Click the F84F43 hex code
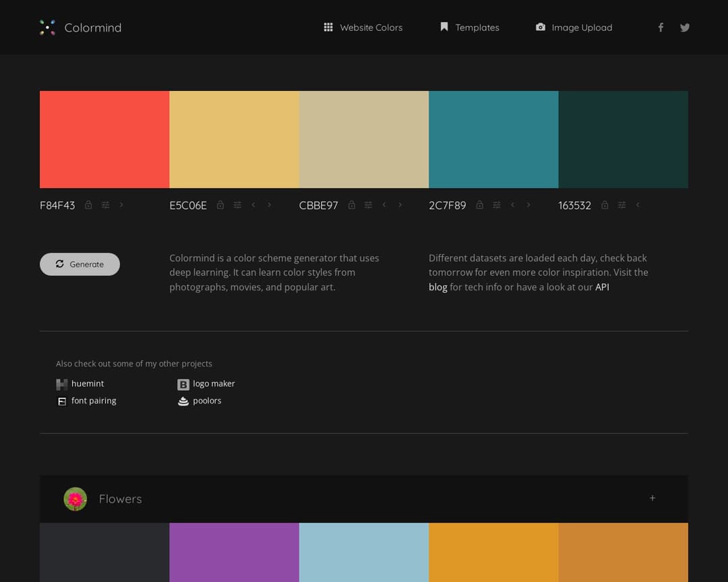The image size is (728, 582). pyautogui.click(x=57, y=205)
